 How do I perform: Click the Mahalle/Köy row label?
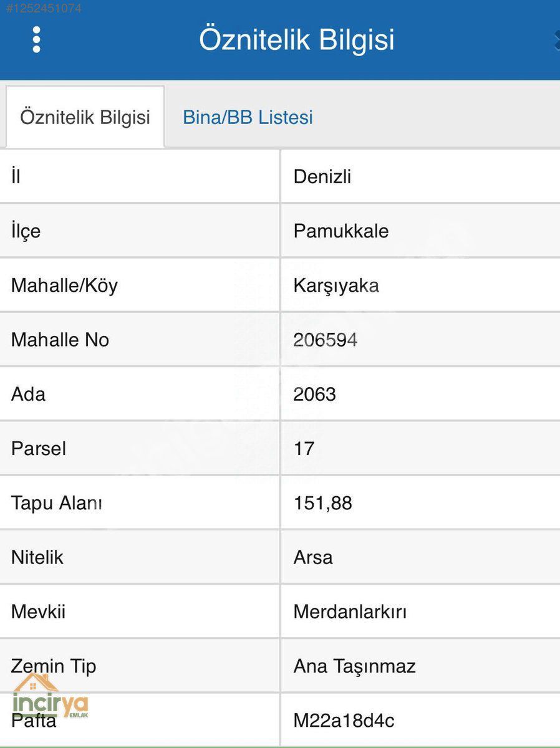tap(64, 285)
